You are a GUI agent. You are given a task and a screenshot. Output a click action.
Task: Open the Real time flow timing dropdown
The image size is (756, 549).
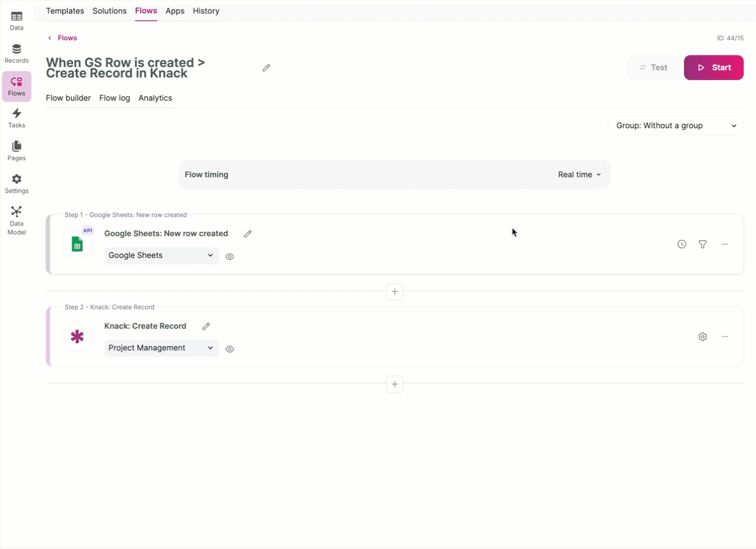[579, 175]
